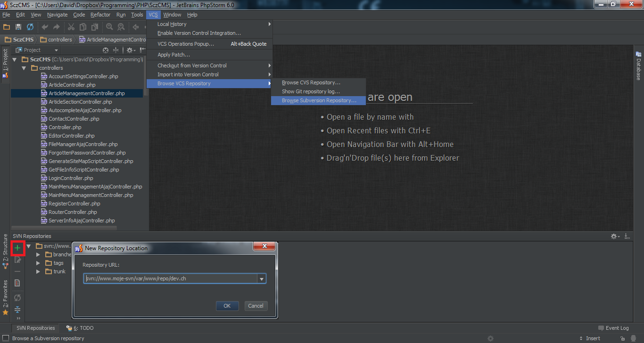Click the Collapse all icon in SVN panel

pyautogui.click(x=17, y=310)
